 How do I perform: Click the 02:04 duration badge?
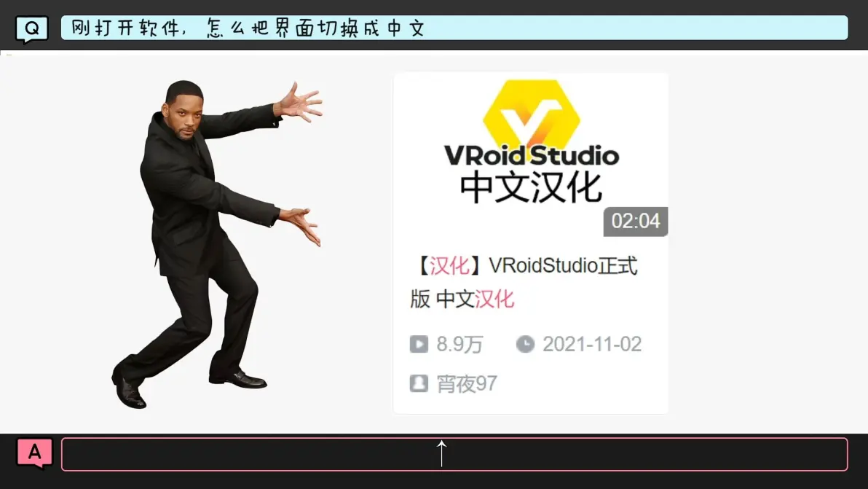point(636,221)
